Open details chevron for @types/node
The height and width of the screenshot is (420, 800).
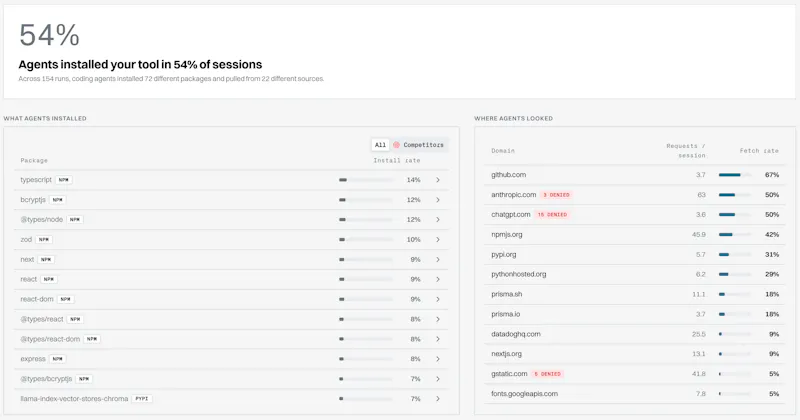[x=438, y=219]
